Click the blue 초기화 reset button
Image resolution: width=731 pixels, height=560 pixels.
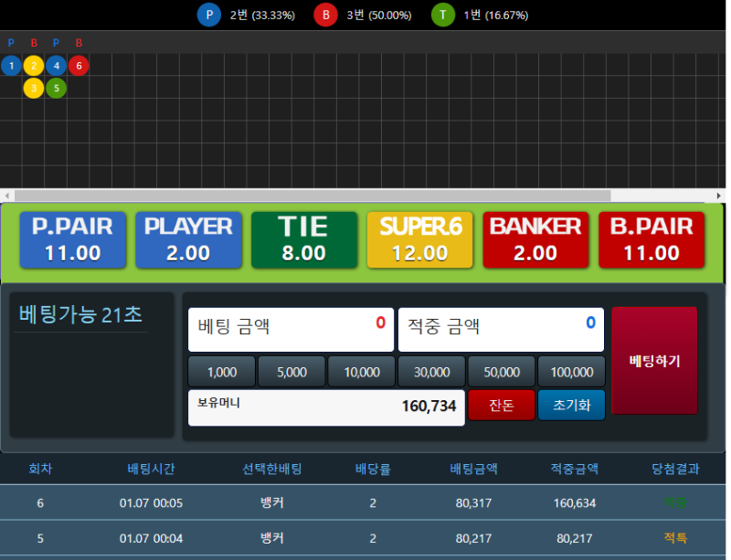[572, 406]
